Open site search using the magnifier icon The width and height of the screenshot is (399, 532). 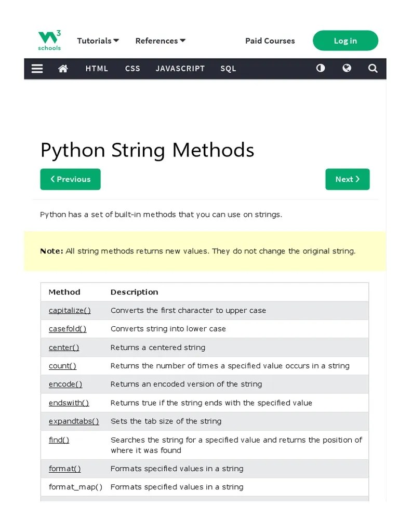[x=373, y=68]
